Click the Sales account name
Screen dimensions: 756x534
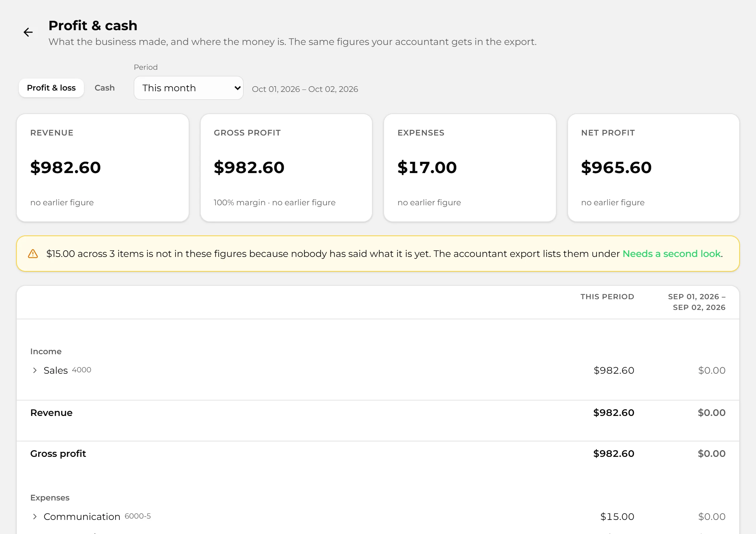(56, 370)
